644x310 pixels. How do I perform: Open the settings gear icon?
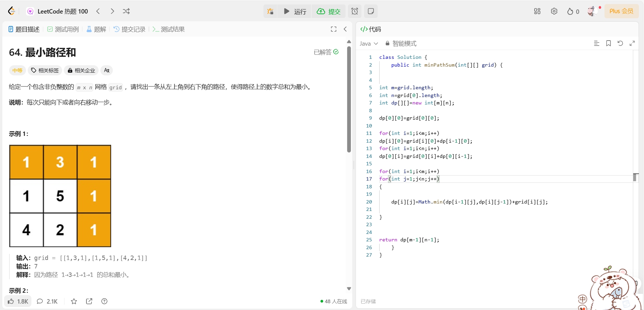[x=553, y=11]
